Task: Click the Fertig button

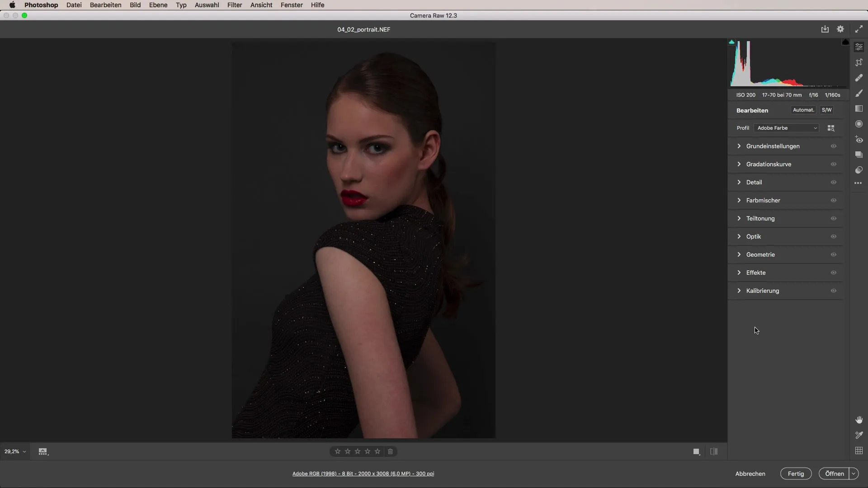Action: [x=796, y=474]
